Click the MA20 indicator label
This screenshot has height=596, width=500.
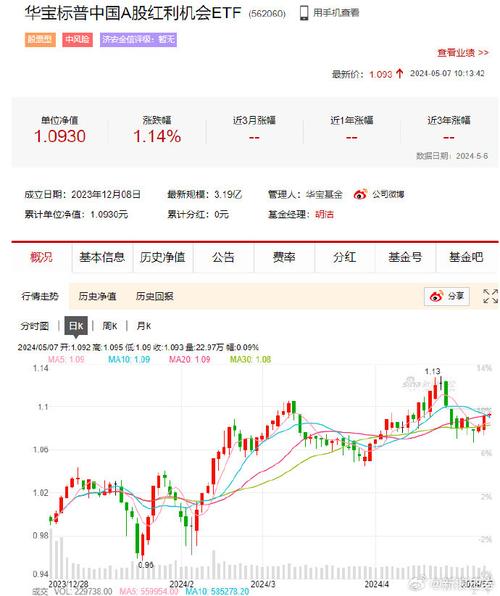(x=190, y=359)
